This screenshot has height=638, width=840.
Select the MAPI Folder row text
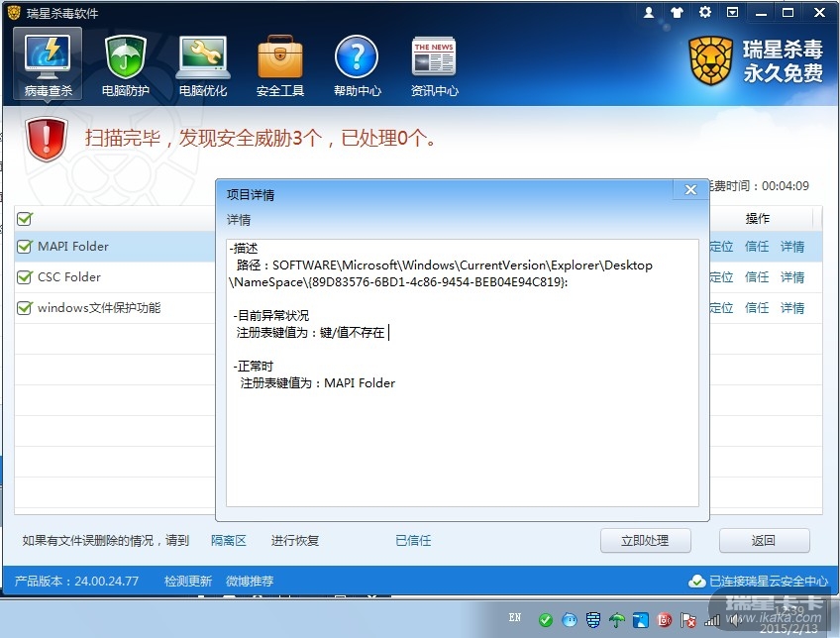(x=73, y=247)
